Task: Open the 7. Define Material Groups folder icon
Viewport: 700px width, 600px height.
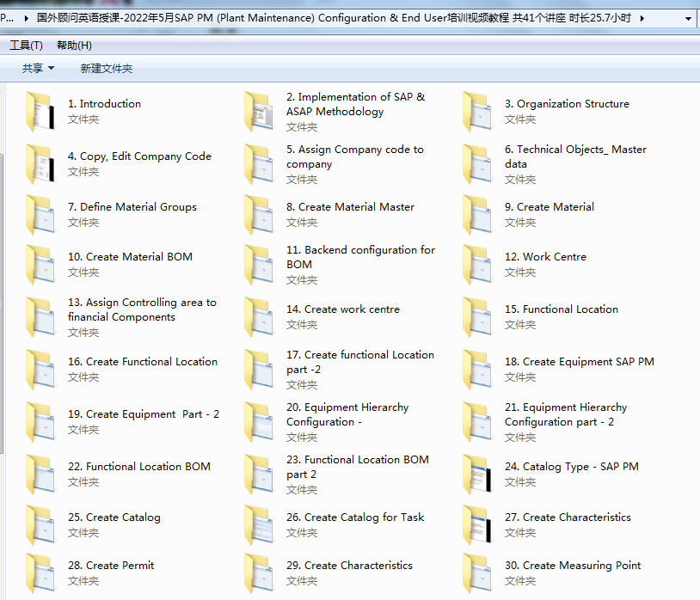Action: coord(40,215)
